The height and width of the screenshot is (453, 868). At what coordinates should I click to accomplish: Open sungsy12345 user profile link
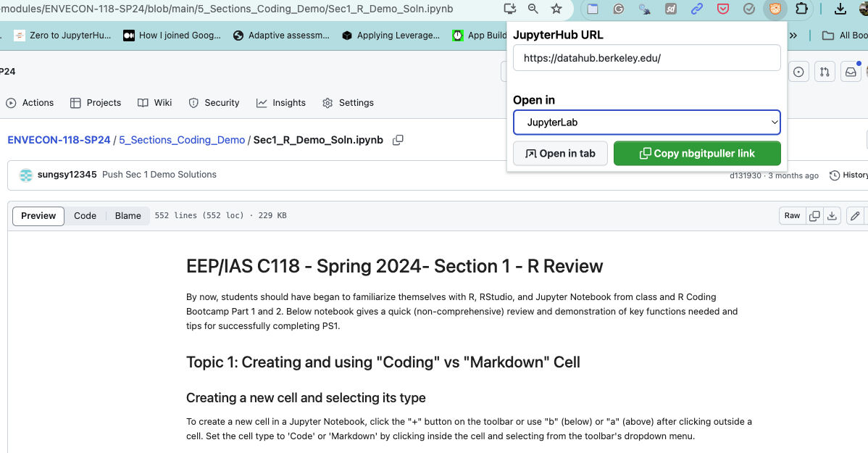(x=67, y=175)
